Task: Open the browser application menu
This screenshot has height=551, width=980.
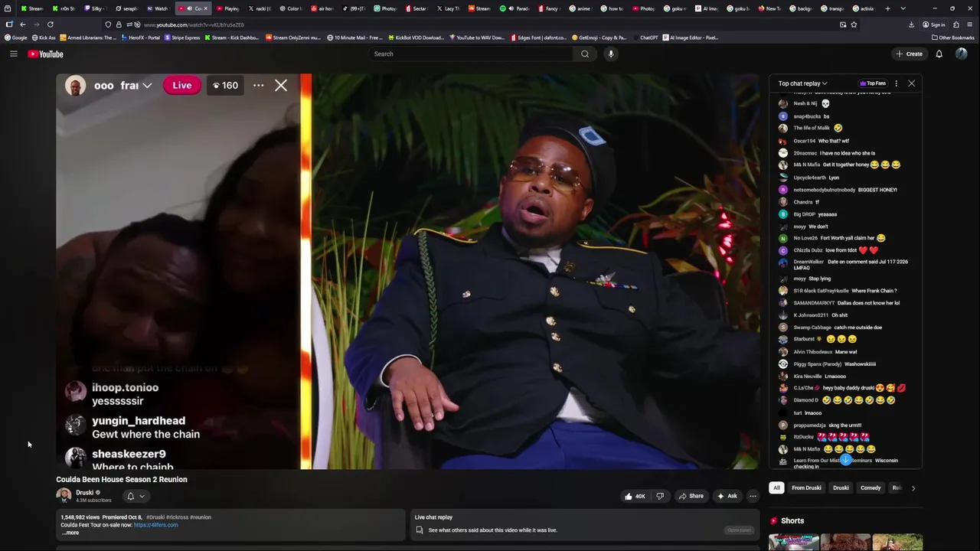Action: (970, 24)
